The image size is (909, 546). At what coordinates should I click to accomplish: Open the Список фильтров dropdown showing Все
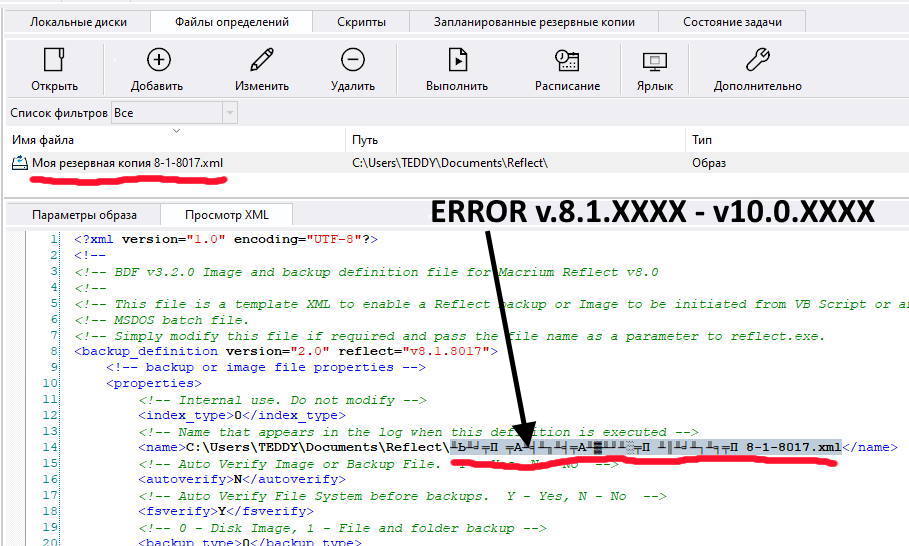[x=174, y=112]
